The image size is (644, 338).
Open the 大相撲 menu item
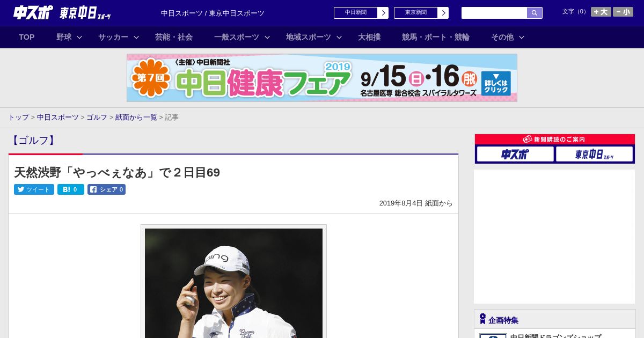[x=369, y=37]
